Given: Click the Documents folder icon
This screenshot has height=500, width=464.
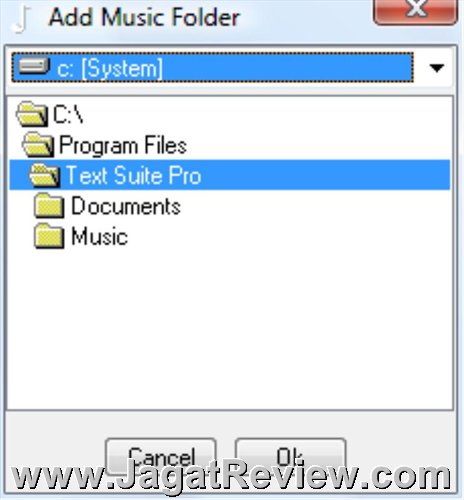Looking at the screenshot, I should (x=49, y=205).
